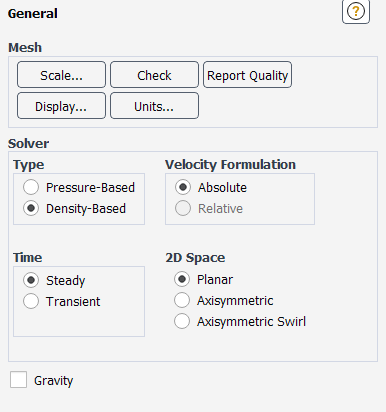This screenshot has height=412, width=386.
Task: Enable the Gravity checkbox
Action: (x=18, y=380)
